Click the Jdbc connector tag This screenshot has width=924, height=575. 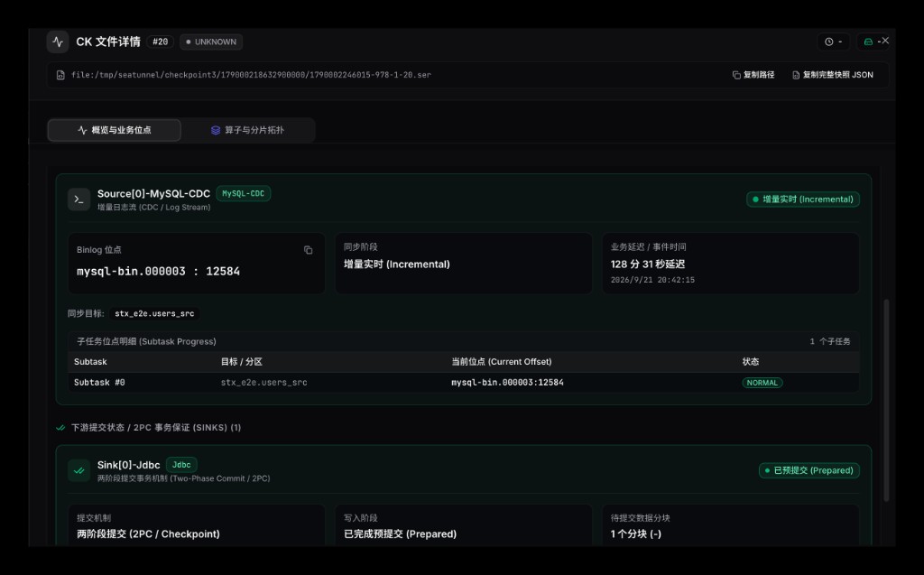(181, 465)
